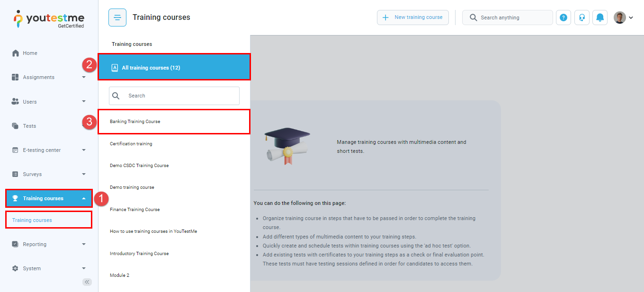Click the Training courses trophy icon
Viewport: 644px width, 292px height.
click(15, 198)
